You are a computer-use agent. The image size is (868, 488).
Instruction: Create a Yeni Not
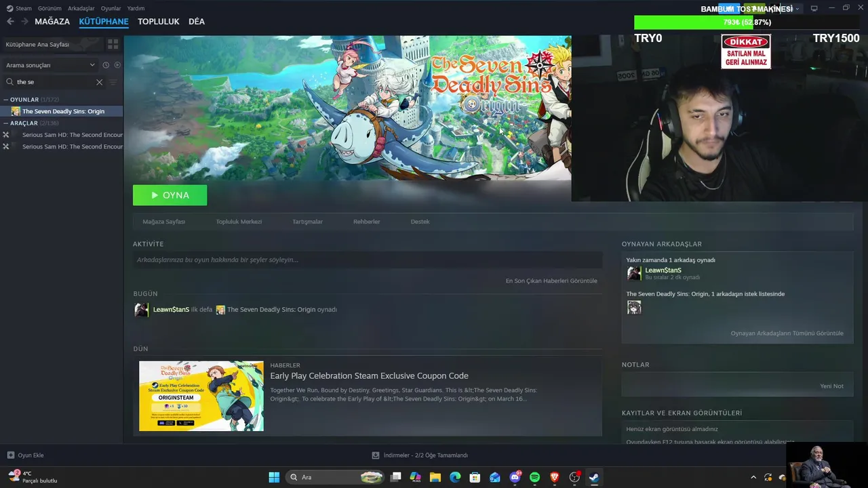click(831, 386)
